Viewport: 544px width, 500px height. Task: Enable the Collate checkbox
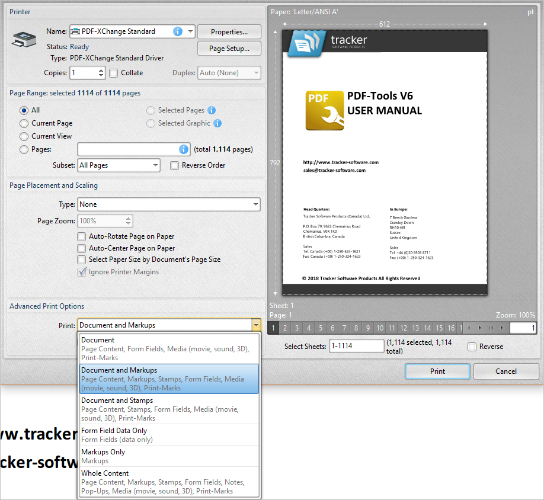pos(113,73)
